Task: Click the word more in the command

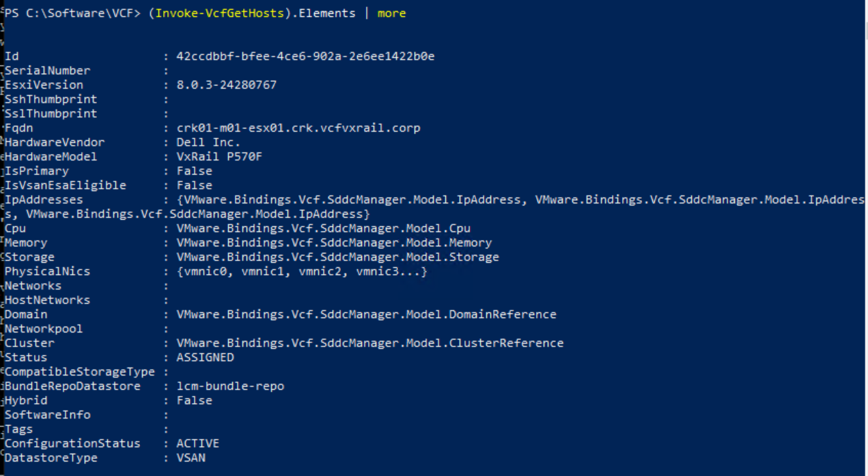Action: pyautogui.click(x=391, y=14)
